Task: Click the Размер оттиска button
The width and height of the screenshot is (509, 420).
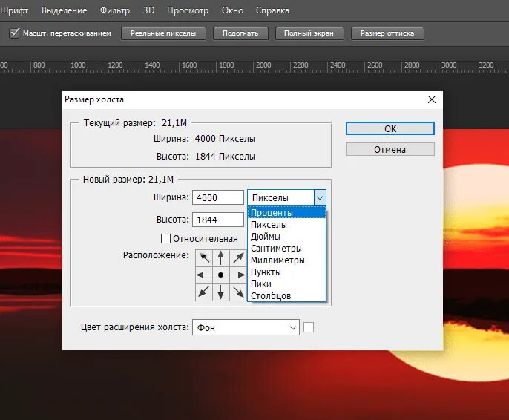Action: coord(387,33)
